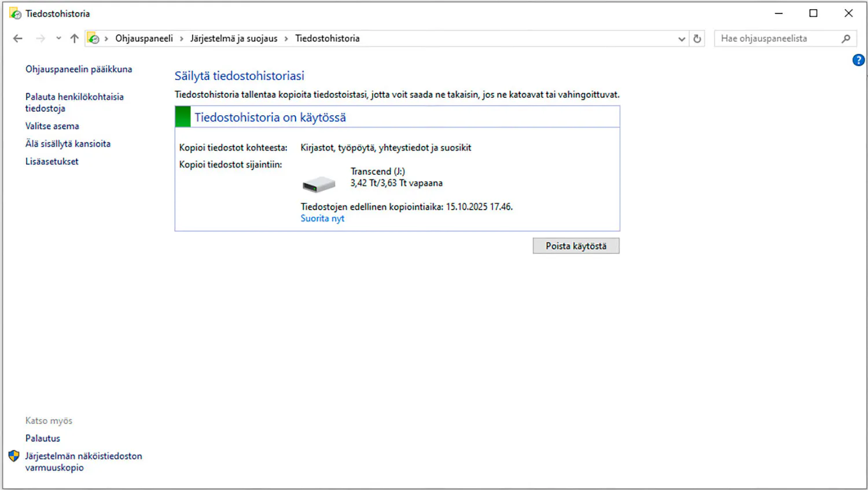Go to Ohjauspaneeli breadcrumb
Screen dimensions: 868x490
(144, 38)
